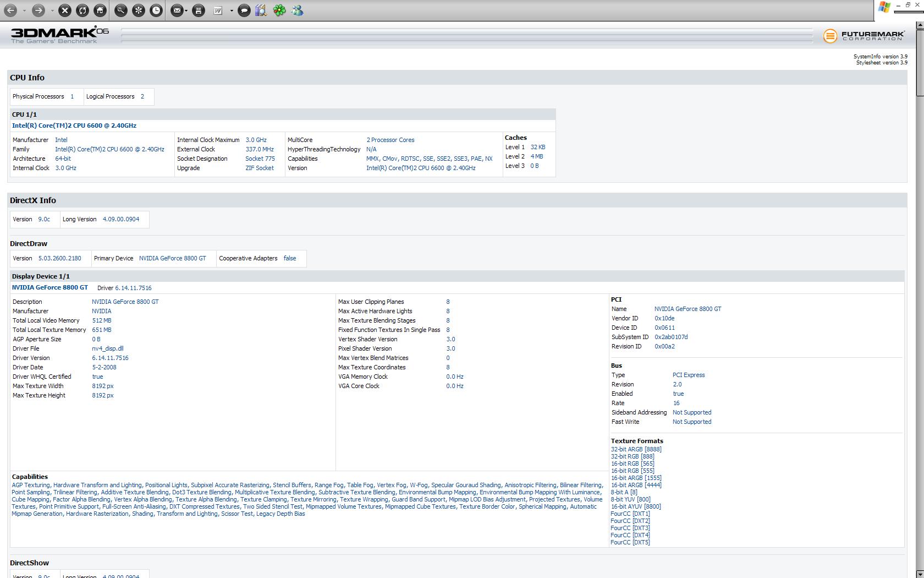
Task: Click the MultiCore value 2 Processor Cores
Action: click(x=391, y=140)
